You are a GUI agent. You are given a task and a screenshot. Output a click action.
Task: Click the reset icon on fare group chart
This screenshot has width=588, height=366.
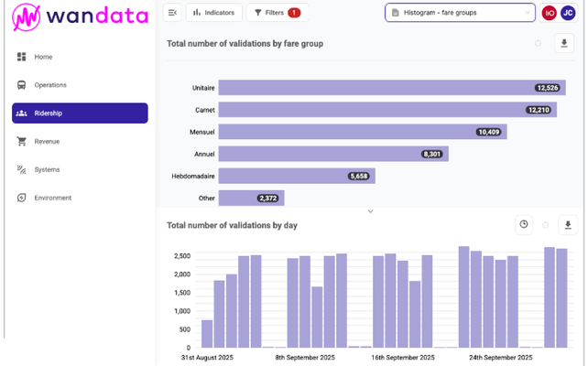point(538,44)
